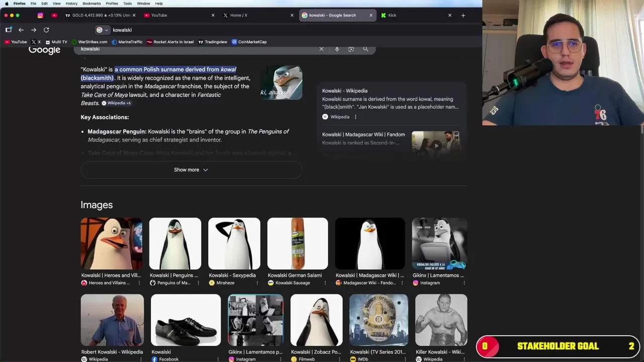Open the Tradingview bookmark
Screen dimensions: 644x362
point(212,42)
